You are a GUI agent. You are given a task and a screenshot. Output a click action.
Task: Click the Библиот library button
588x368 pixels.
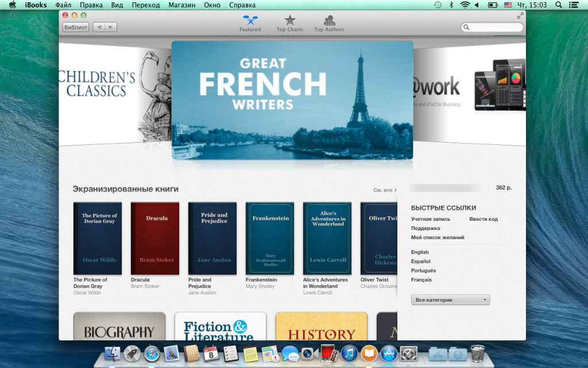click(x=76, y=27)
